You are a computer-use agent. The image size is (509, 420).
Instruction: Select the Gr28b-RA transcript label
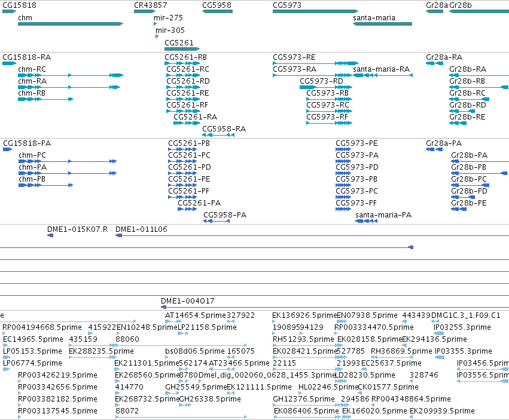(468, 69)
